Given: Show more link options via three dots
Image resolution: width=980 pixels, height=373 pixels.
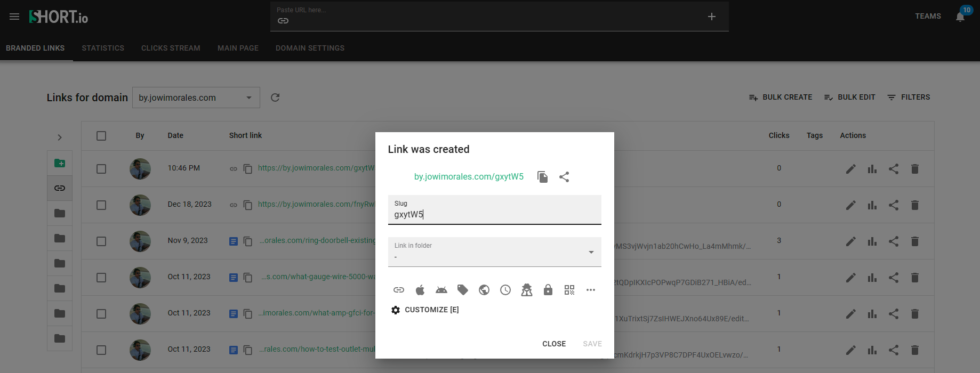Looking at the screenshot, I should pyautogui.click(x=591, y=290).
